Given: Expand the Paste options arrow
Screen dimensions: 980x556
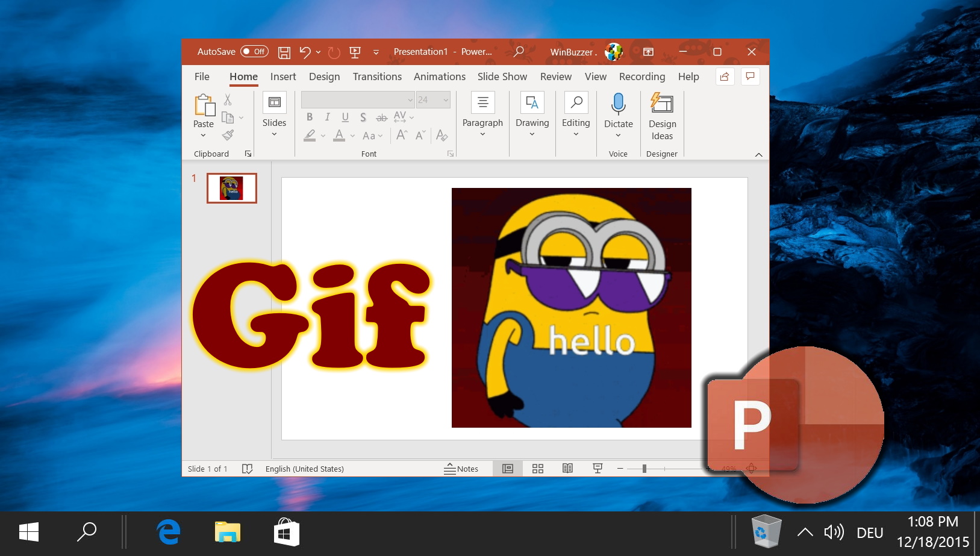Looking at the screenshot, I should tap(203, 136).
